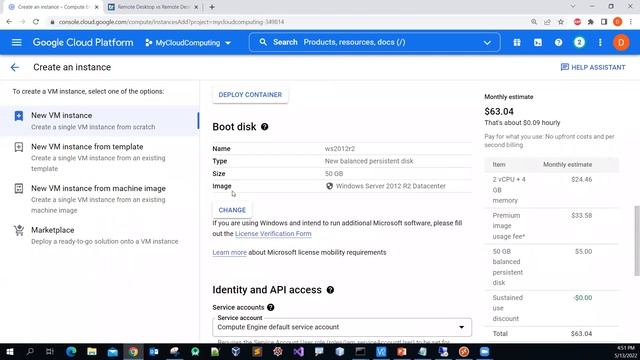This screenshot has width=640, height=360.
Task: Open the License Verification Form link
Action: click(273, 234)
